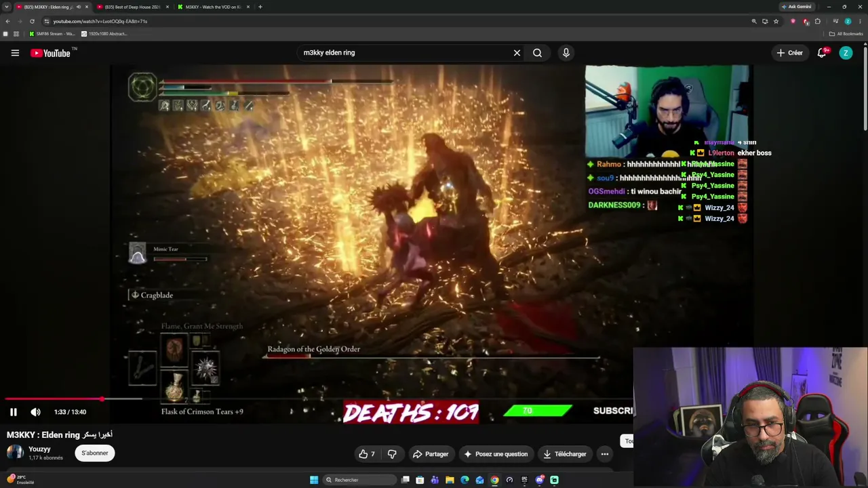Screen dimensions: 868x488
Task: Bookmark this page with the star icon
Action: pyautogui.click(x=776, y=21)
